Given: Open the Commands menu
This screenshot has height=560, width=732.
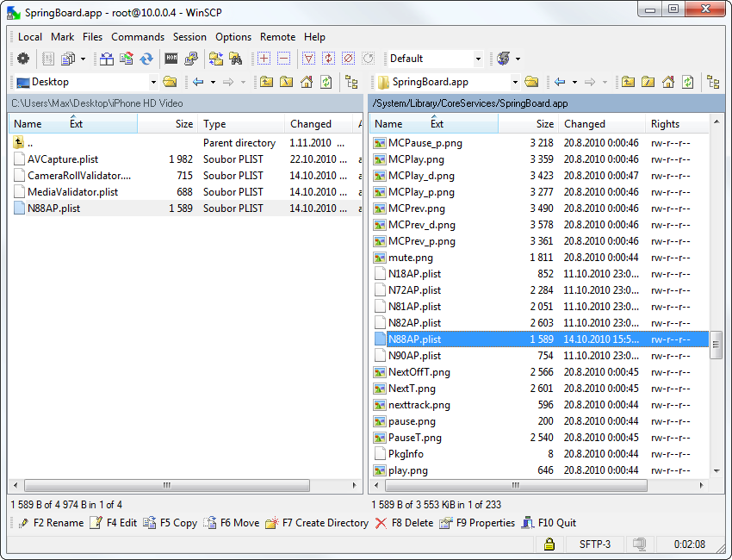Looking at the screenshot, I should [138, 37].
